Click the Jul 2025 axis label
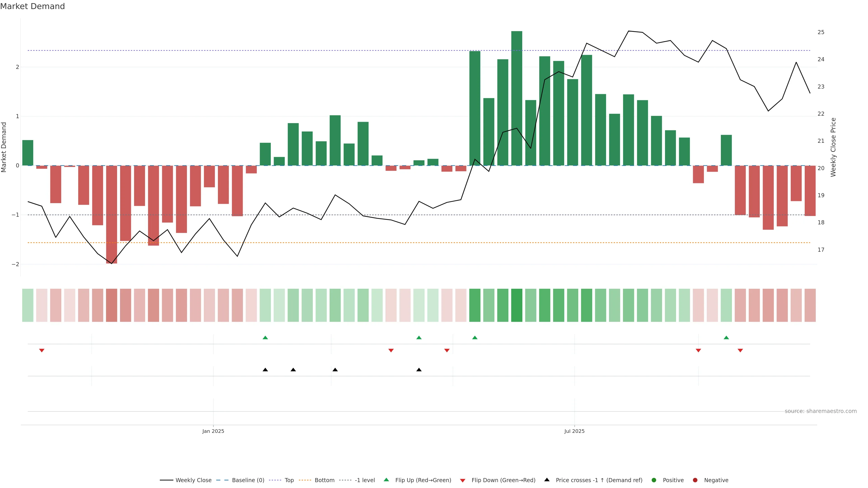The image size is (868, 488). click(x=575, y=432)
